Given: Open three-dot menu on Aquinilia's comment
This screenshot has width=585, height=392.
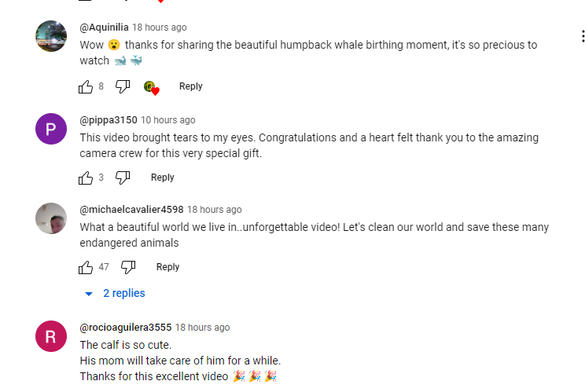Looking at the screenshot, I should coord(582,36).
